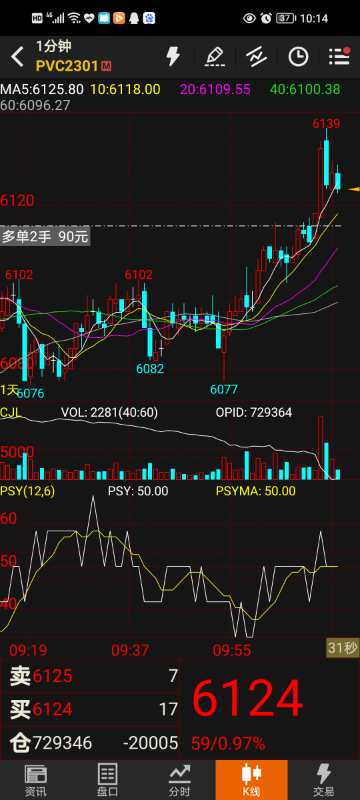This screenshot has height=800, width=360.
Task: Open the list menu with red dot
Action: [x=339, y=57]
